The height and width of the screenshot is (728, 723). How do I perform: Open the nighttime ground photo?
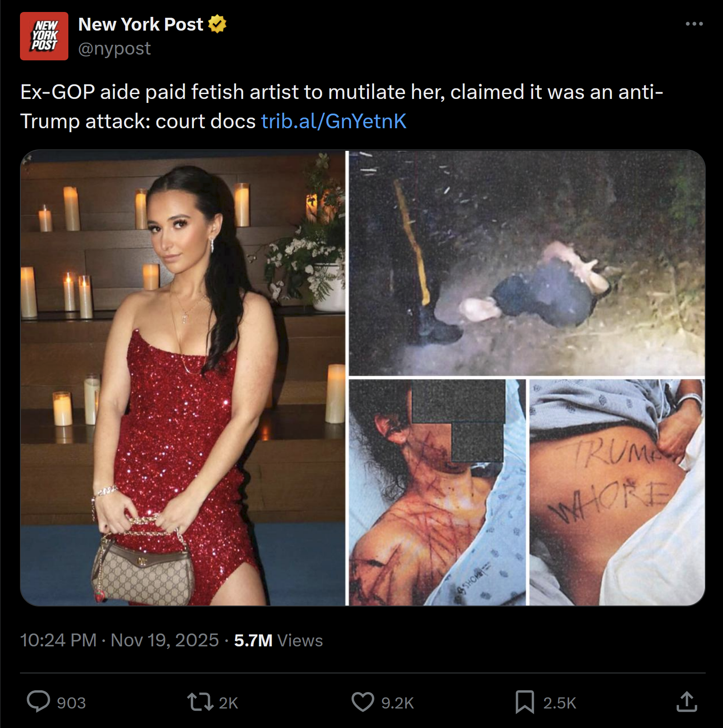[527, 263]
